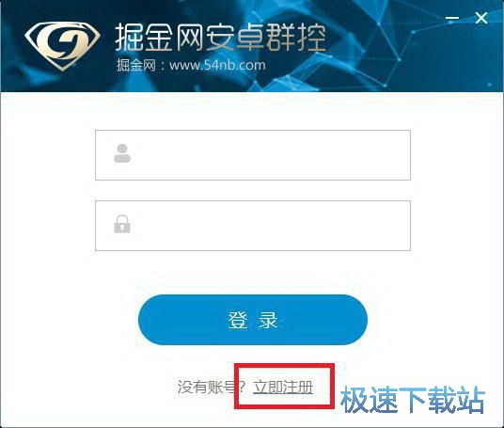Close the 掘金网安卓群控 window
The height and width of the screenshot is (428, 504).
click(x=481, y=18)
